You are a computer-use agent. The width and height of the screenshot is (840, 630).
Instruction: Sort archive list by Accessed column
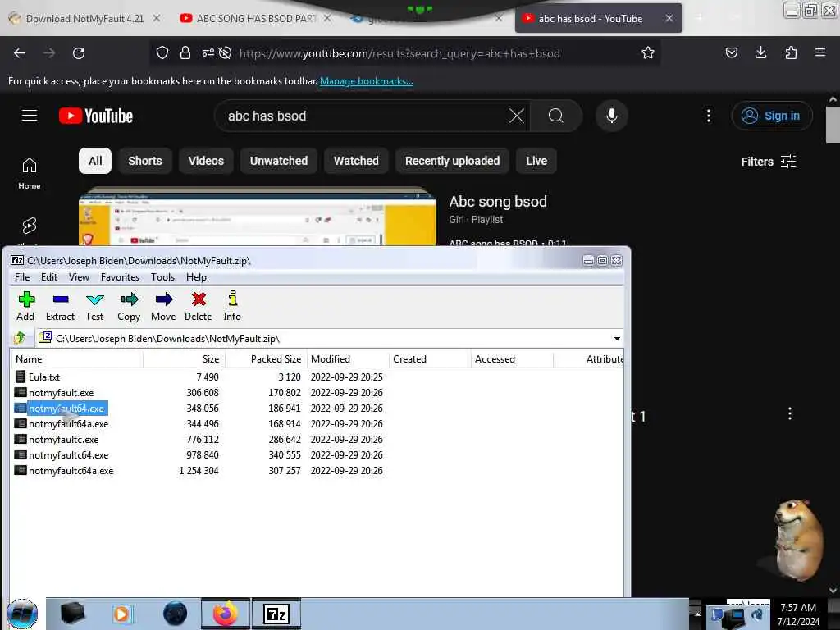coord(512,359)
